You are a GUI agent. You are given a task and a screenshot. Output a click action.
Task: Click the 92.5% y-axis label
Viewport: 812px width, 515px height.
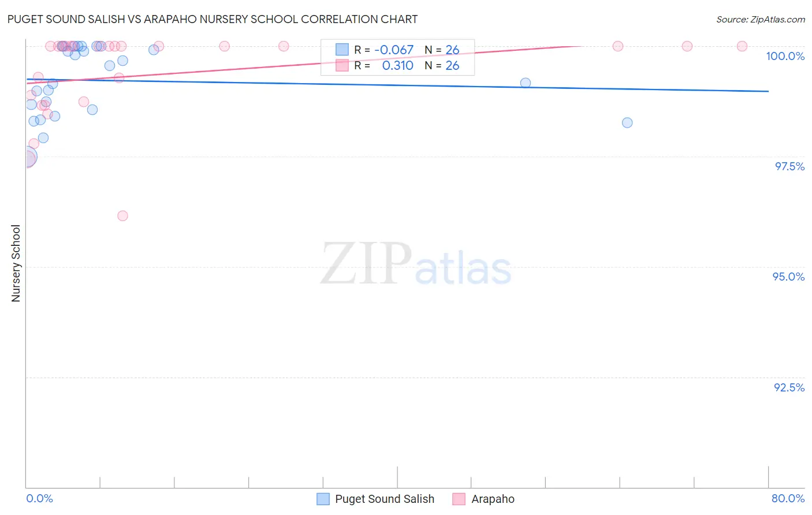point(789,387)
